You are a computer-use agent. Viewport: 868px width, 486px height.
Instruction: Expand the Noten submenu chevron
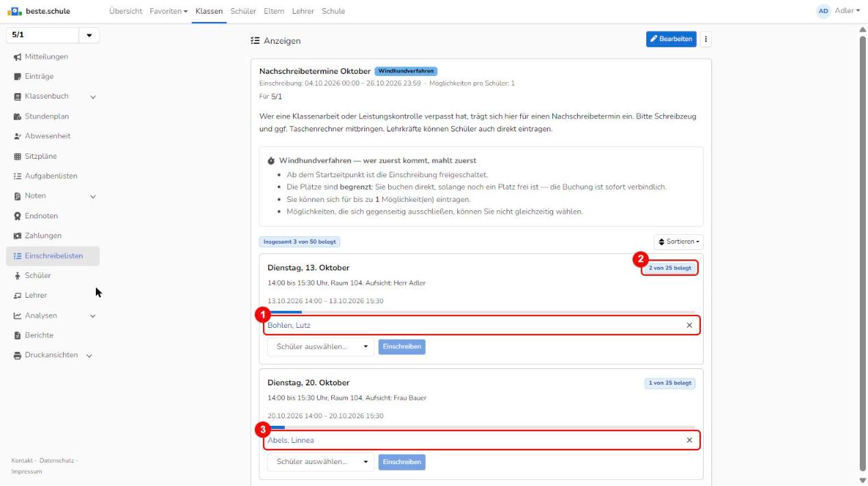tap(92, 196)
